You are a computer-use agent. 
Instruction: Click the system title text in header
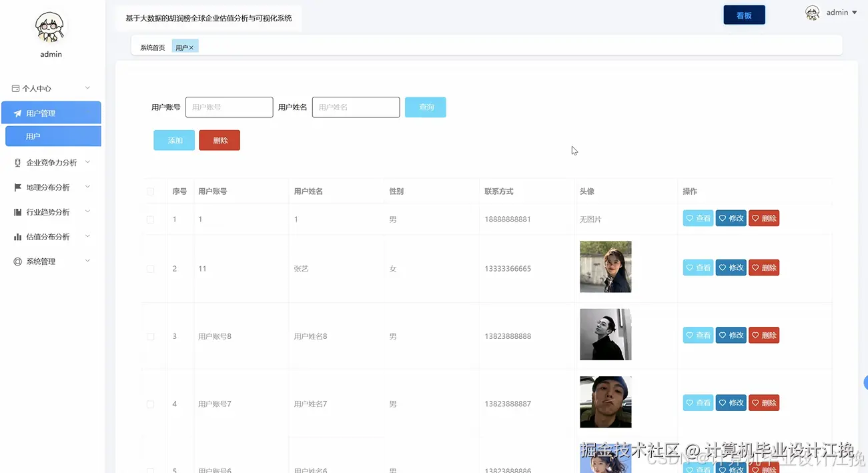(x=209, y=18)
